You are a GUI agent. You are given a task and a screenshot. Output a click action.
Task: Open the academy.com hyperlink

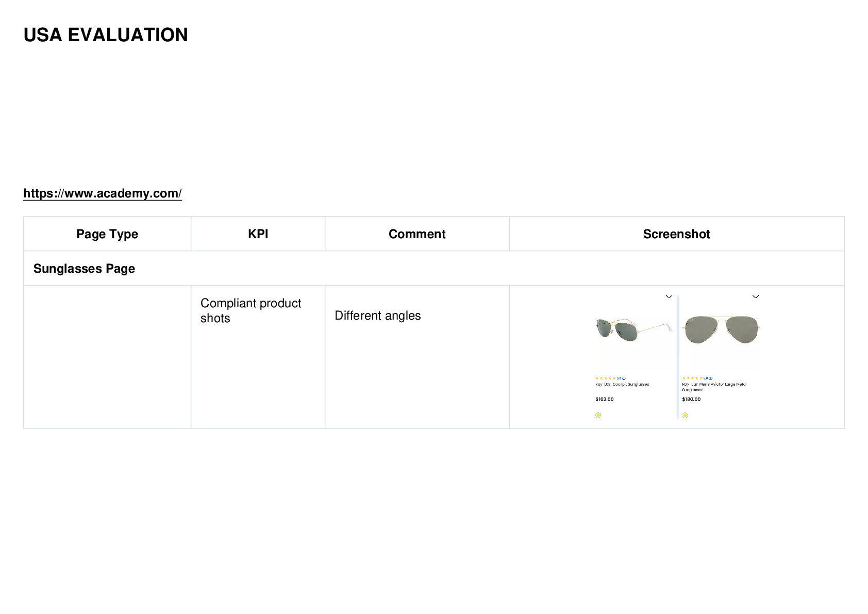(x=103, y=193)
